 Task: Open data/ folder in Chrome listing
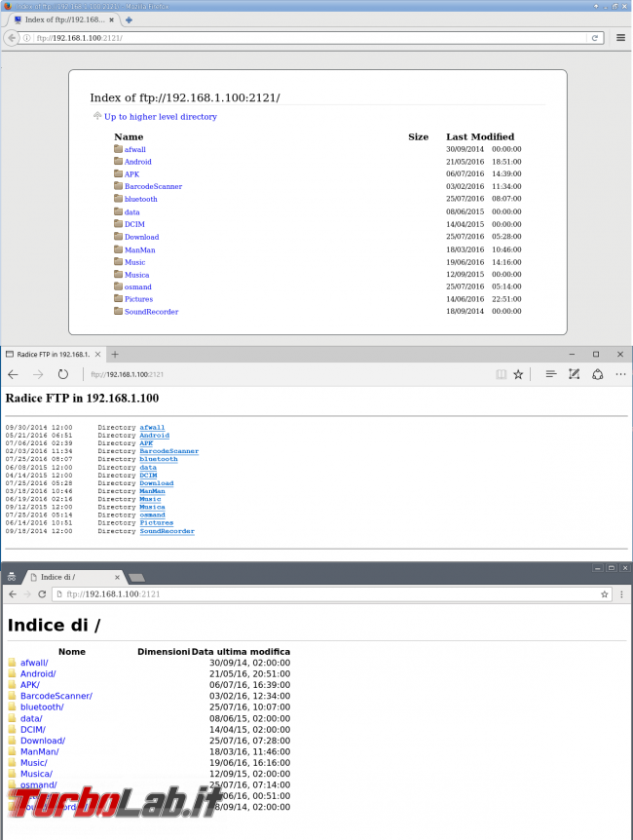point(31,718)
